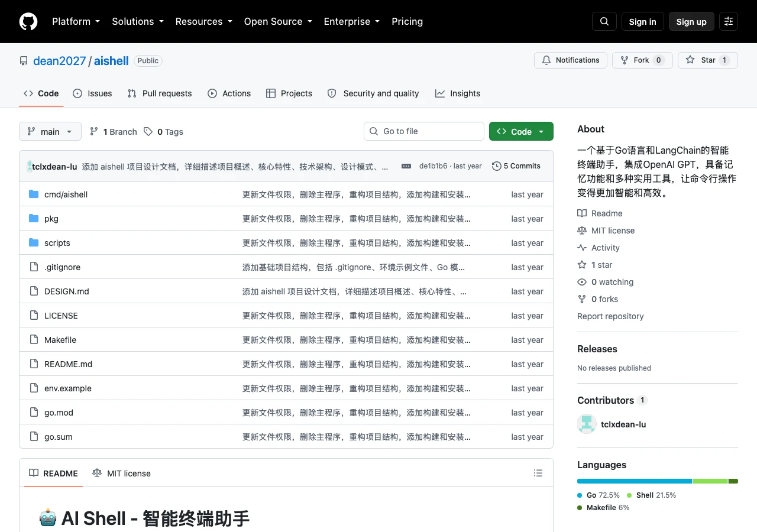This screenshot has height=532, width=757.
Task: Open the main branch selector dropdown
Action: 50,131
